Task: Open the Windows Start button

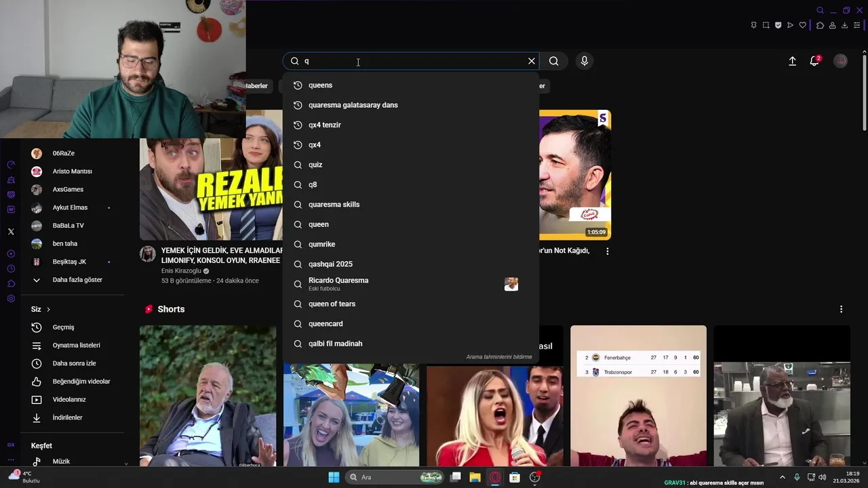Action: tap(334, 477)
